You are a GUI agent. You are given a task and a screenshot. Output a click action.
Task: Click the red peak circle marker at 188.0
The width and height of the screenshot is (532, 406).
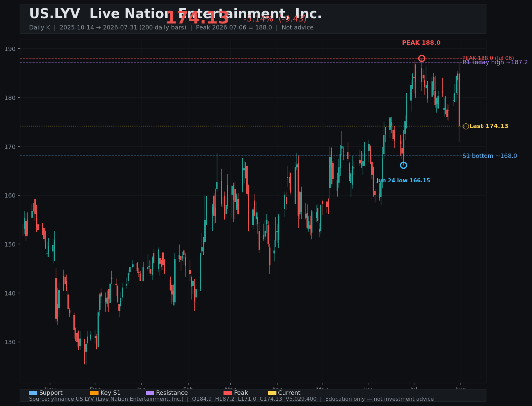tap(422, 59)
